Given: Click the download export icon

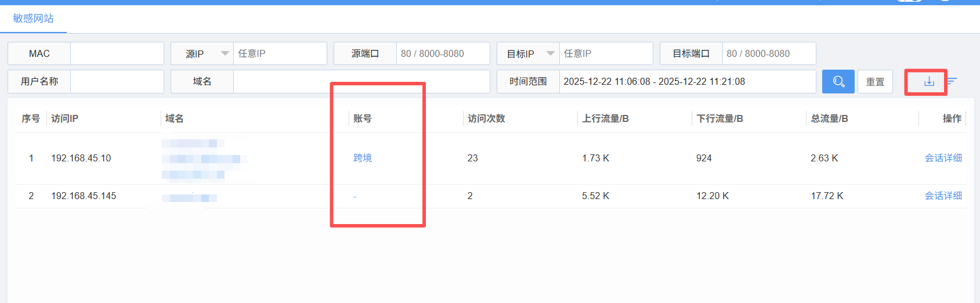Looking at the screenshot, I should coord(929,82).
